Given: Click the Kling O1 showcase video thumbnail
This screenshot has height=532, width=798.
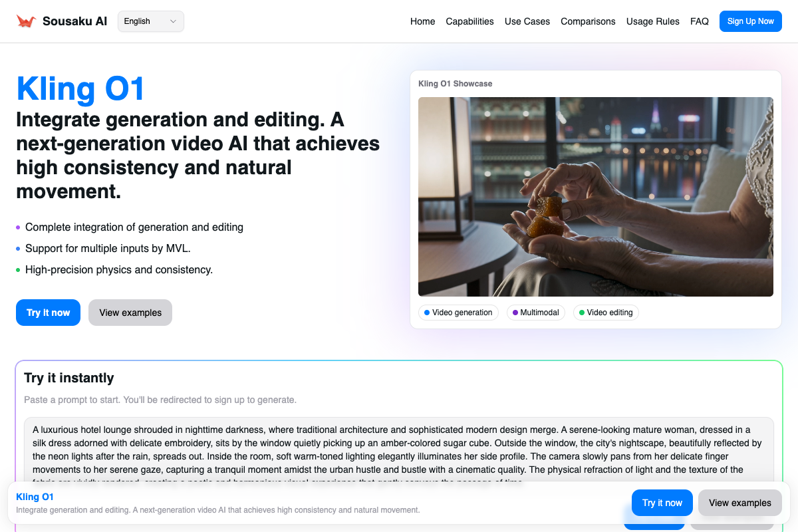Looking at the screenshot, I should click(x=595, y=196).
